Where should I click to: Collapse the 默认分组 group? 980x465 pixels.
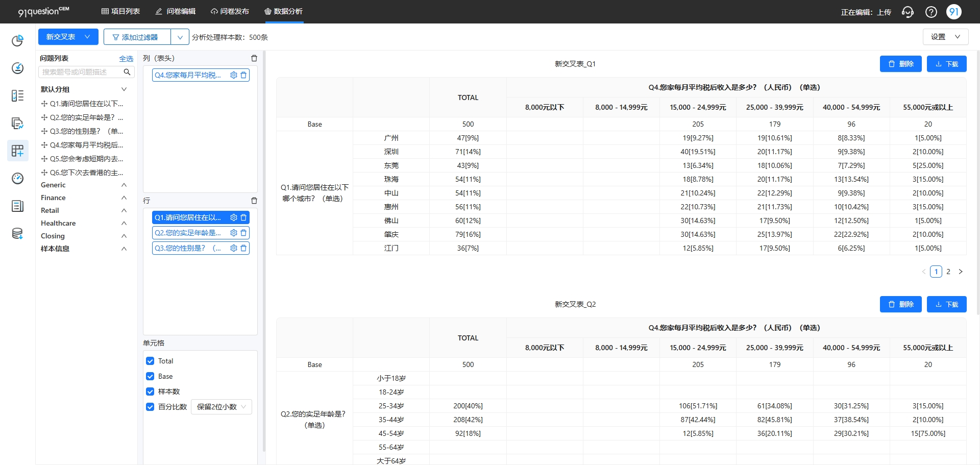coord(124,89)
